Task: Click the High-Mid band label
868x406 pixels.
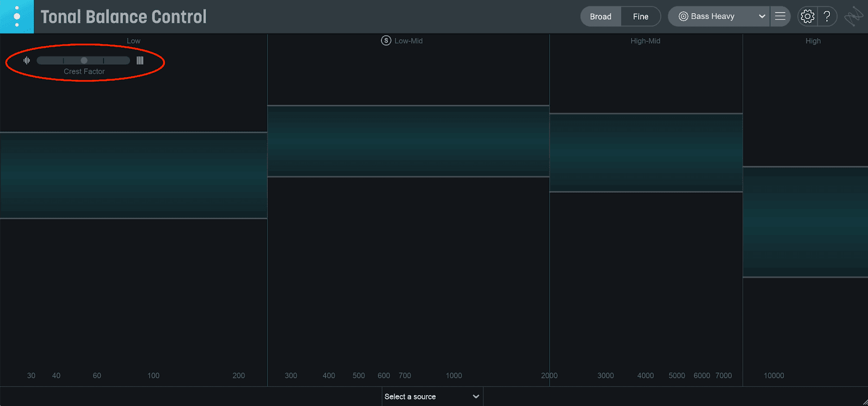Action: pyautogui.click(x=646, y=41)
